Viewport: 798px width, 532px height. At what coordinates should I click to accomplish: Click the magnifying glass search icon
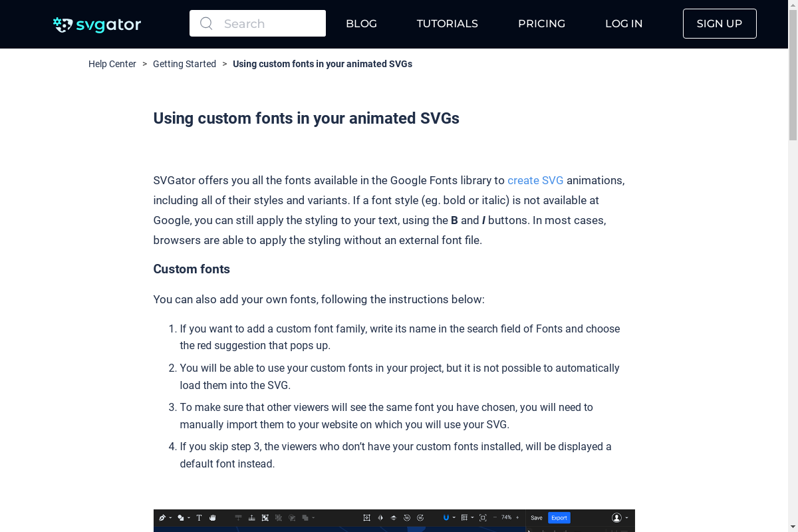click(206, 23)
